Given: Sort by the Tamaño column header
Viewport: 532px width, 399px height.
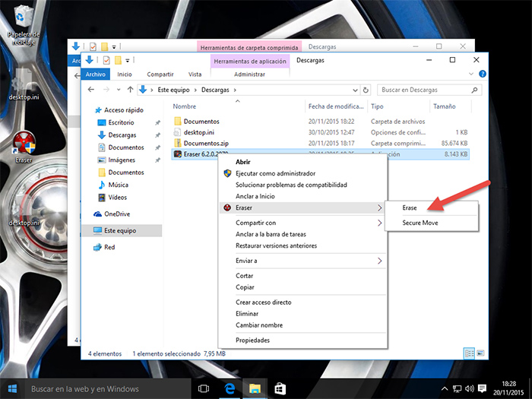Looking at the screenshot, I should coord(443,107).
